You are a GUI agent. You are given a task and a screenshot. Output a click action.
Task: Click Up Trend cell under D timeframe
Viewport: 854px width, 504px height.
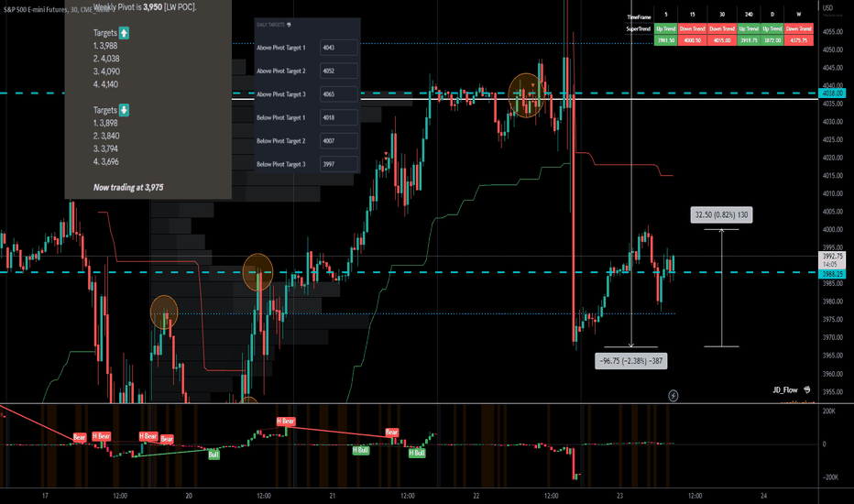772,29
